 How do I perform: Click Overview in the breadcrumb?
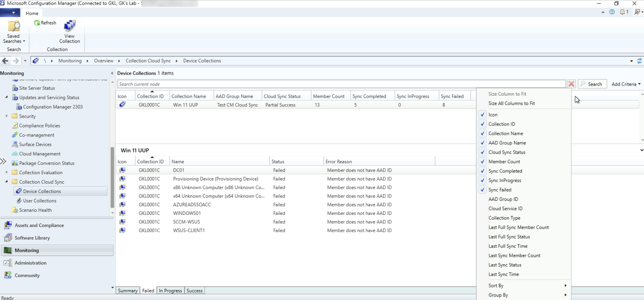103,61
